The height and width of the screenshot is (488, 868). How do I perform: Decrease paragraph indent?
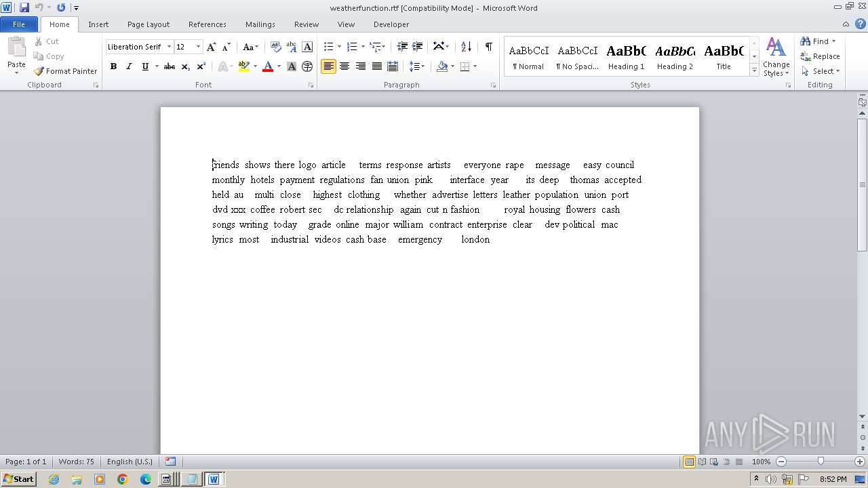[402, 47]
